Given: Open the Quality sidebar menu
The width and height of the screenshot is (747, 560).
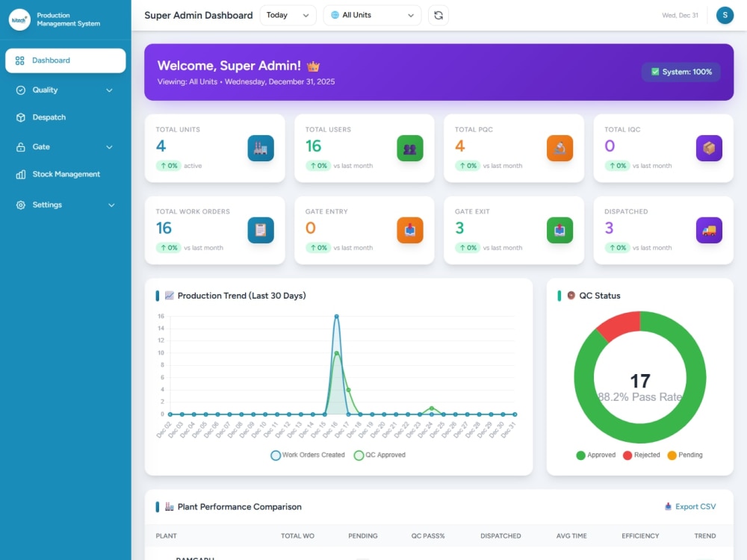Looking at the screenshot, I should pyautogui.click(x=65, y=90).
